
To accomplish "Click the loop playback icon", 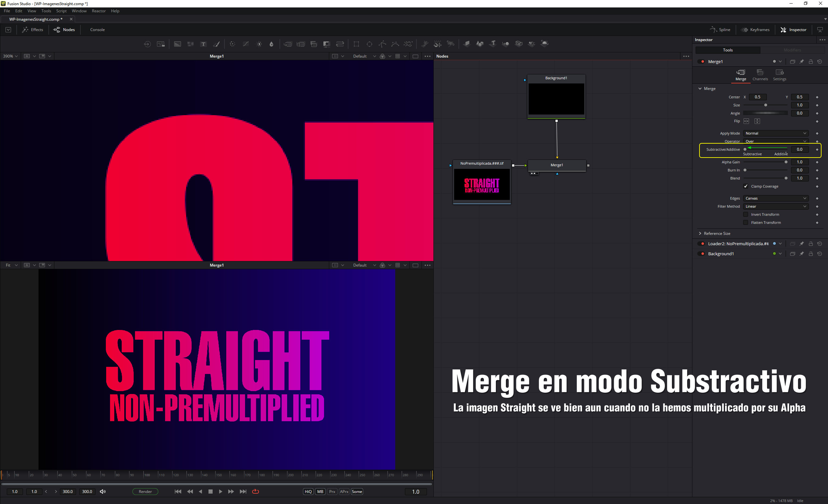I will pos(255,492).
